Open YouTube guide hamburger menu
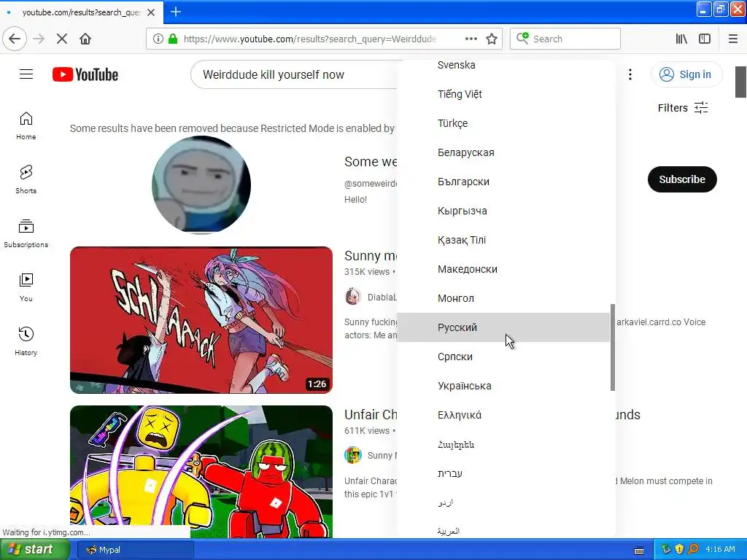This screenshot has height=560, width=747. (26, 74)
